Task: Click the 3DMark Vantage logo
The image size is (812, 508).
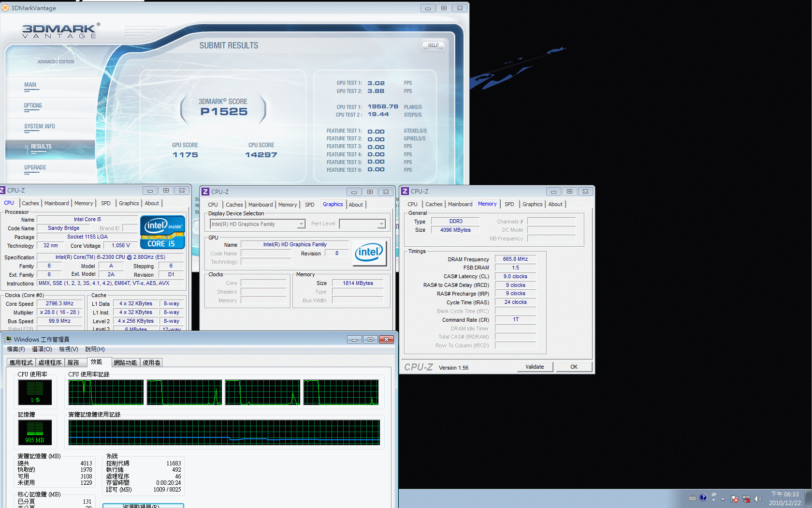Action: coord(61,31)
